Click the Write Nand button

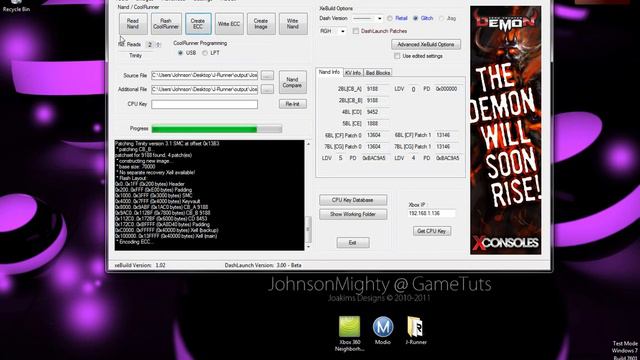point(293,24)
